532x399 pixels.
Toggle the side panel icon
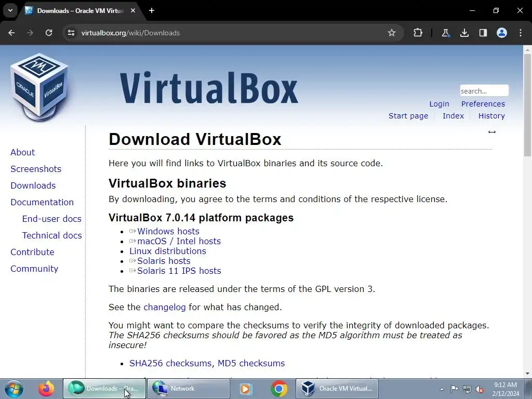click(x=483, y=33)
